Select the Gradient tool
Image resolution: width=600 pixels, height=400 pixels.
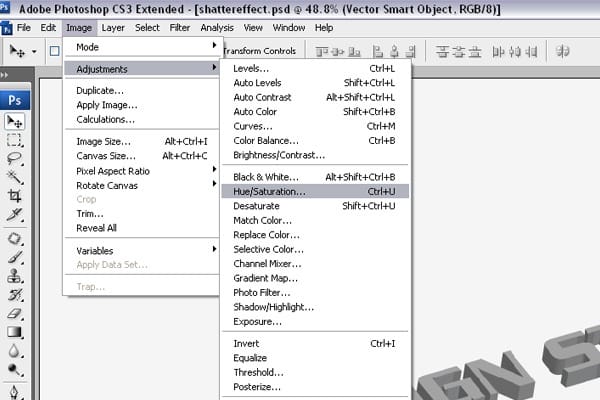tap(15, 332)
